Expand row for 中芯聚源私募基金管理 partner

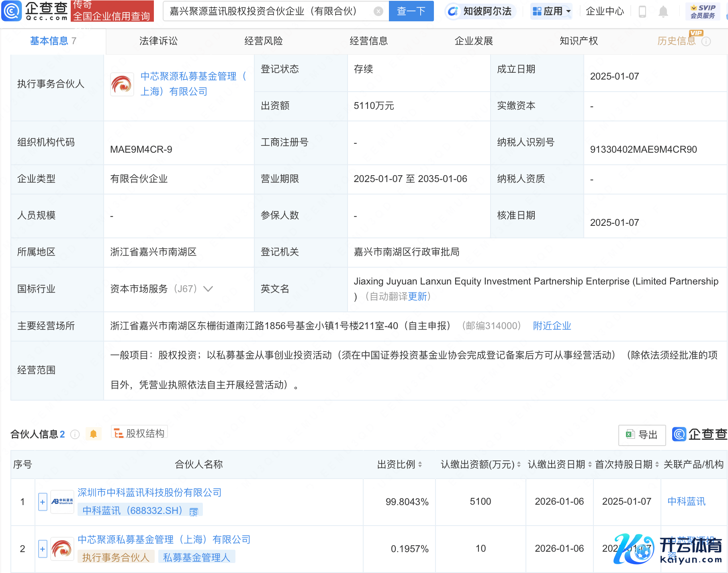tap(43, 549)
